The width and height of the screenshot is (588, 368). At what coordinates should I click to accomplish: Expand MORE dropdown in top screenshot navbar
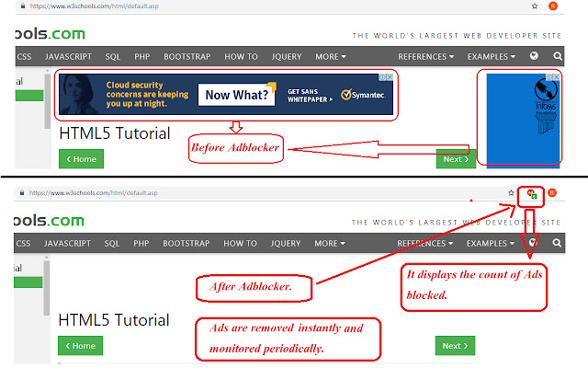point(331,57)
